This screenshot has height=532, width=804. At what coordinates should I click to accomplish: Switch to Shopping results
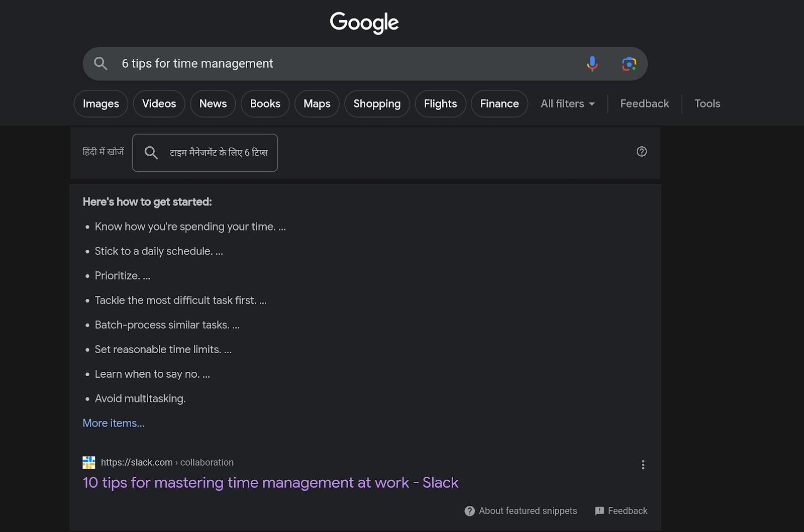(377, 103)
